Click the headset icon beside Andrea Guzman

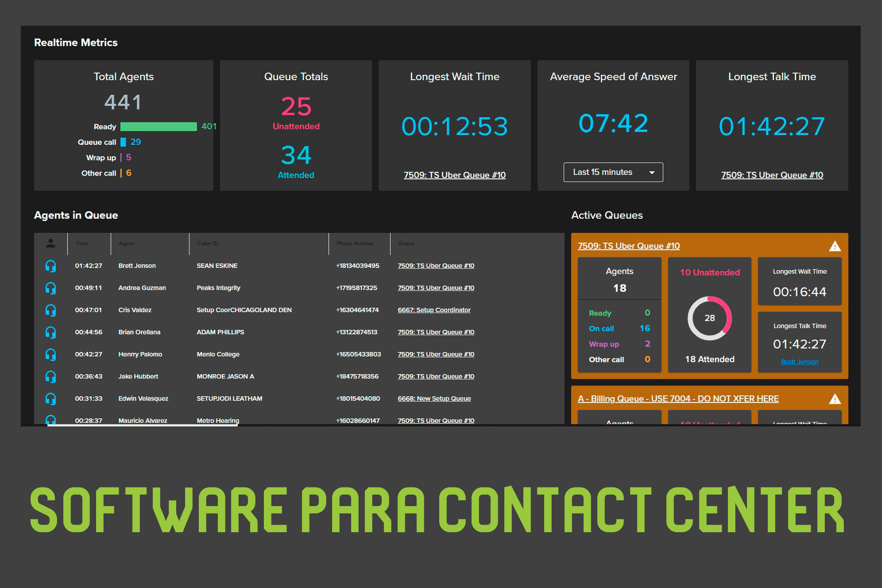[51, 288]
